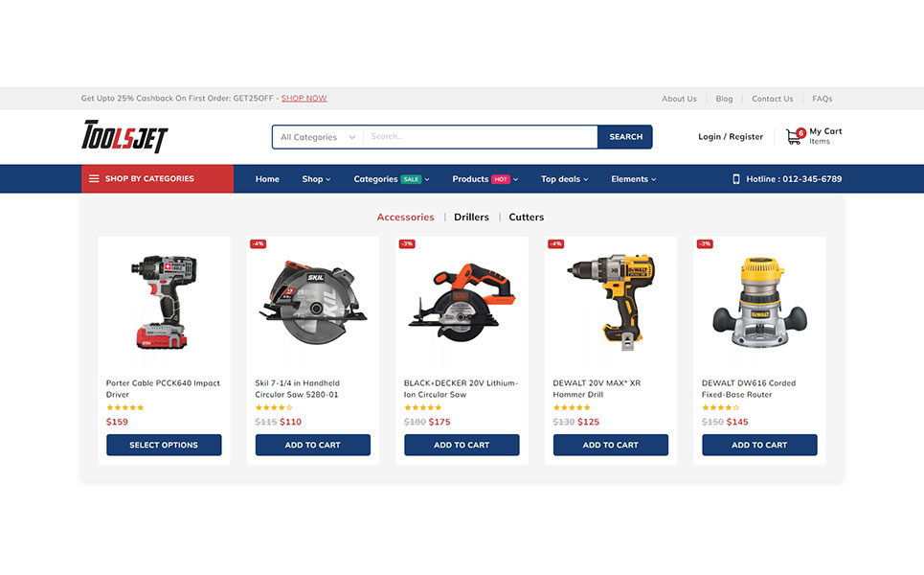Open the shopping cart icon
Viewport: 924px width, 575px height.
point(795,136)
